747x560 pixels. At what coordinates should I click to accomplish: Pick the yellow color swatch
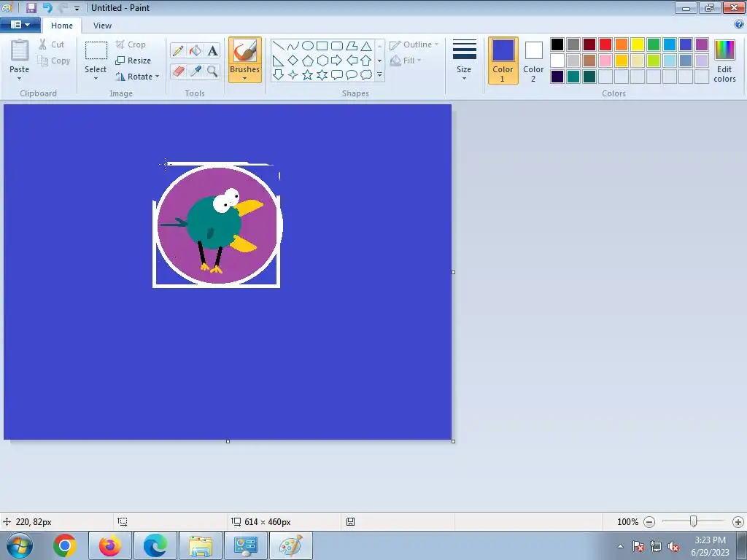(638, 44)
